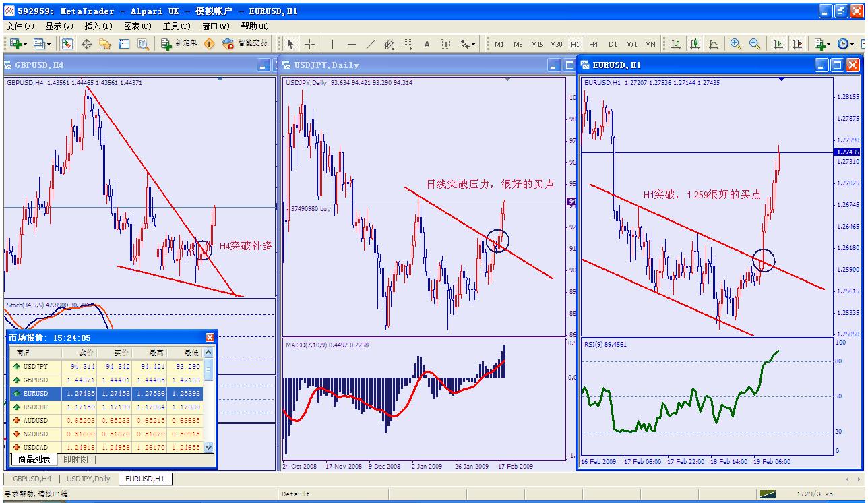The image size is (868, 503).
Task: Select the EURUSD,H1 chart tab
Action: pyautogui.click(x=146, y=479)
